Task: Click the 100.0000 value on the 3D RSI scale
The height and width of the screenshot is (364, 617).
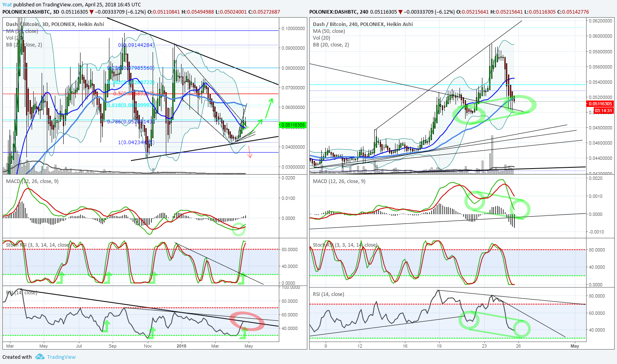Action: tap(291, 287)
